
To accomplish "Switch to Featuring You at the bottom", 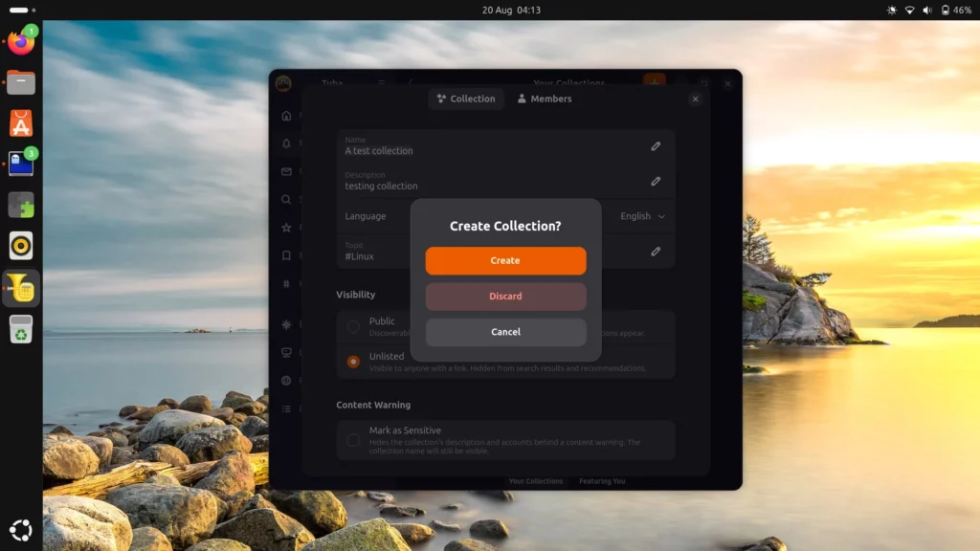I will [602, 481].
